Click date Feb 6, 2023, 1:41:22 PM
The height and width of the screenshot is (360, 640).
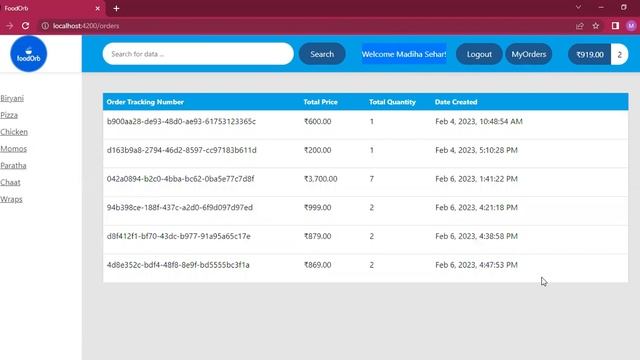476,179
